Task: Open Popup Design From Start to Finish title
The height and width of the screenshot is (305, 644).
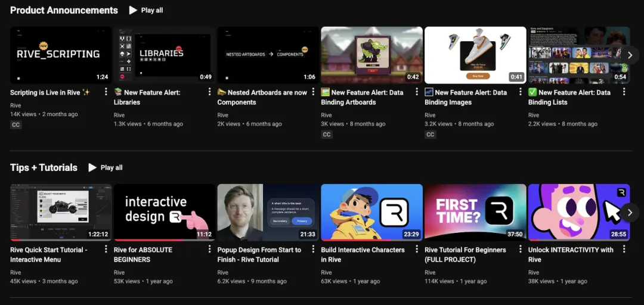Action: coord(259,254)
